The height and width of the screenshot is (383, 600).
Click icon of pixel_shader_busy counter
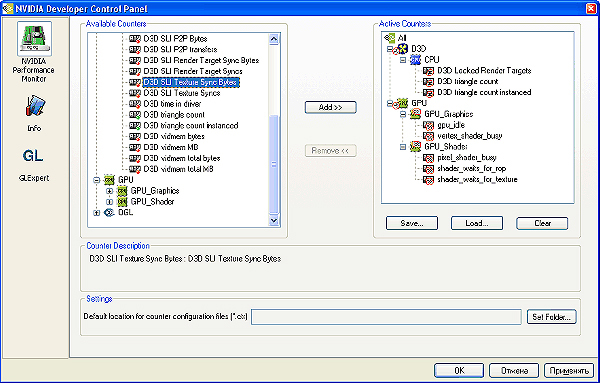tap(429, 158)
